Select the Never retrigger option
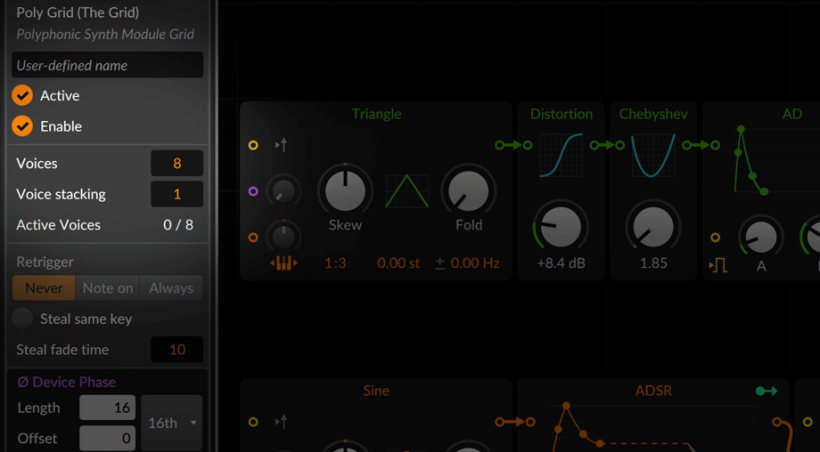Screen dimensions: 820x452 pyautogui.click(x=44, y=288)
